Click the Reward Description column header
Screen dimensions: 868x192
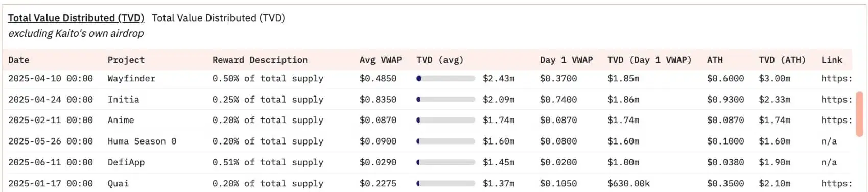pos(260,60)
